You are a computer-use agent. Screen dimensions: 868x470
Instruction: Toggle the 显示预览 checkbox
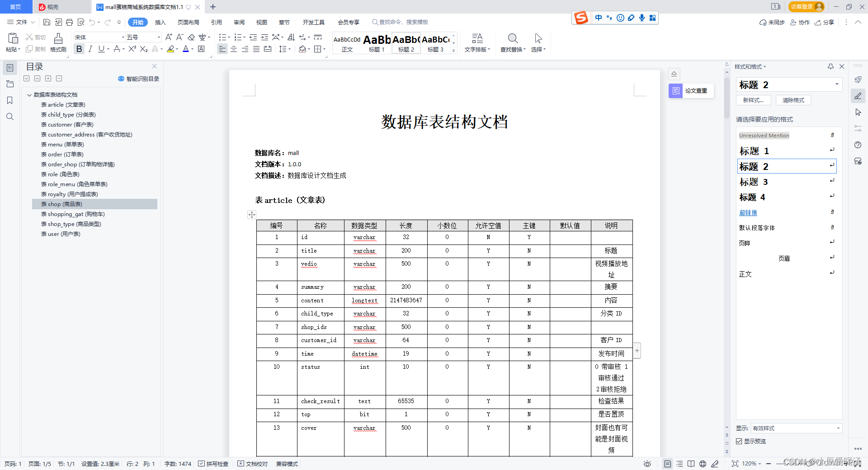tap(739, 441)
